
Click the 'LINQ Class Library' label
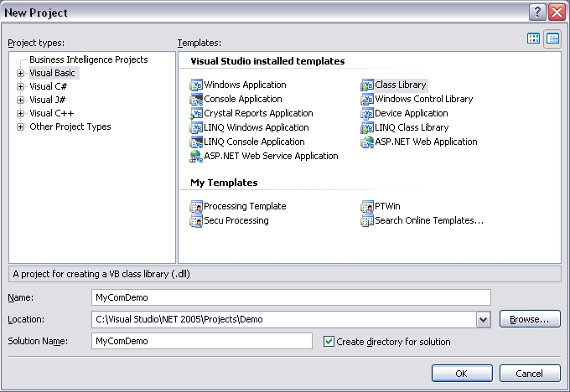[412, 127]
